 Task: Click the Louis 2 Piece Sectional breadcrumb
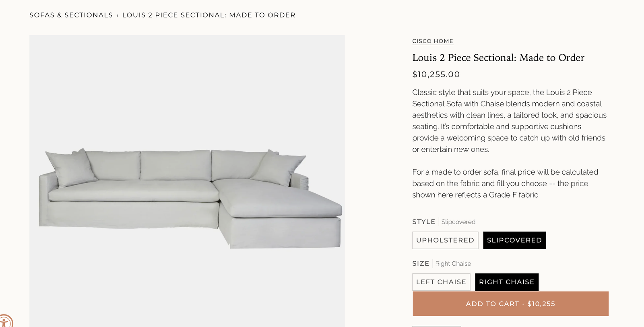click(208, 15)
